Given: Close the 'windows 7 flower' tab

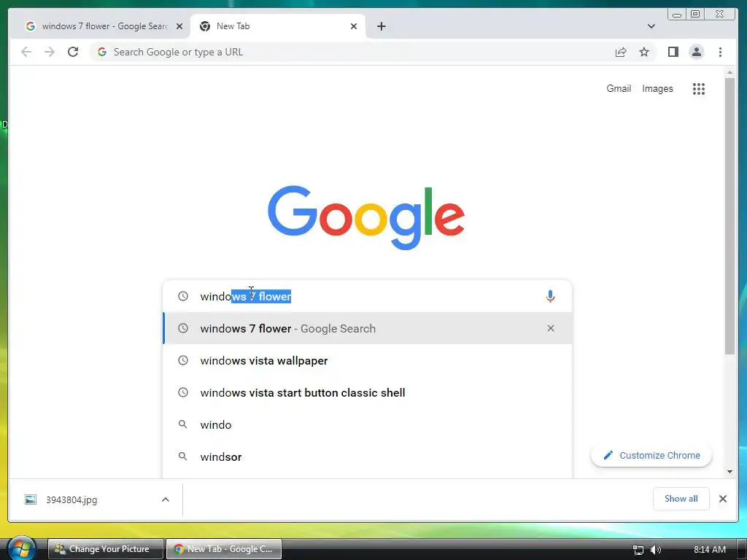Looking at the screenshot, I should tap(179, 26).
